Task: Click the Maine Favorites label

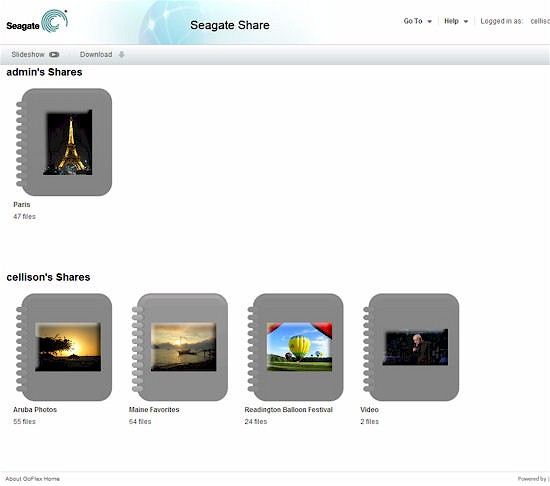Action: click(x=154, y=410)
